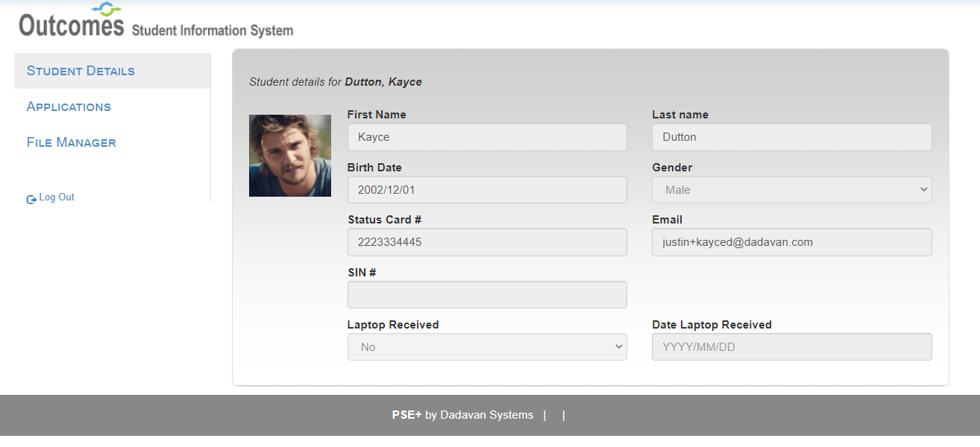Select the Last name field with Dutton
980x447 pixels.
792,137
